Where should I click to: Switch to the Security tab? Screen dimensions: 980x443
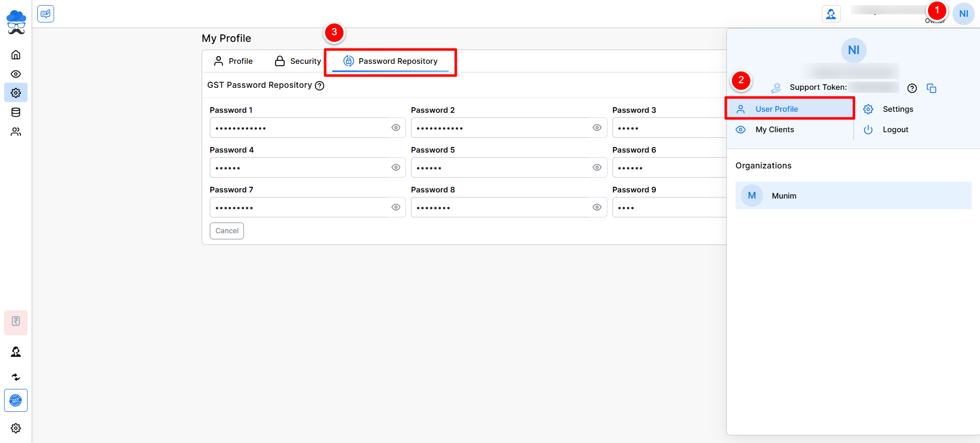298,61
